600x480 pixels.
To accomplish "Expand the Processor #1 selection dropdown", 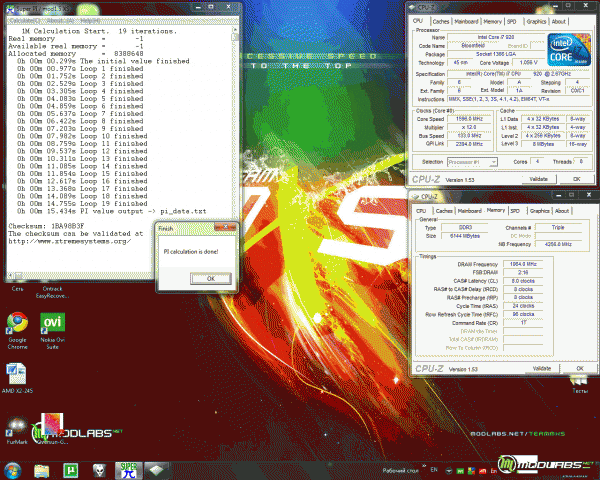I will coord(494,162).
